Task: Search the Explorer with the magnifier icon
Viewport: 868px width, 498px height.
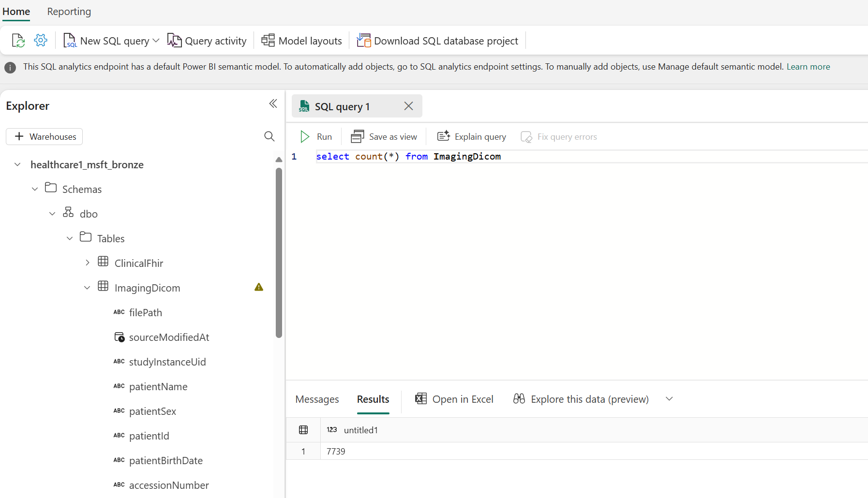Action: [x=269, y=136]
